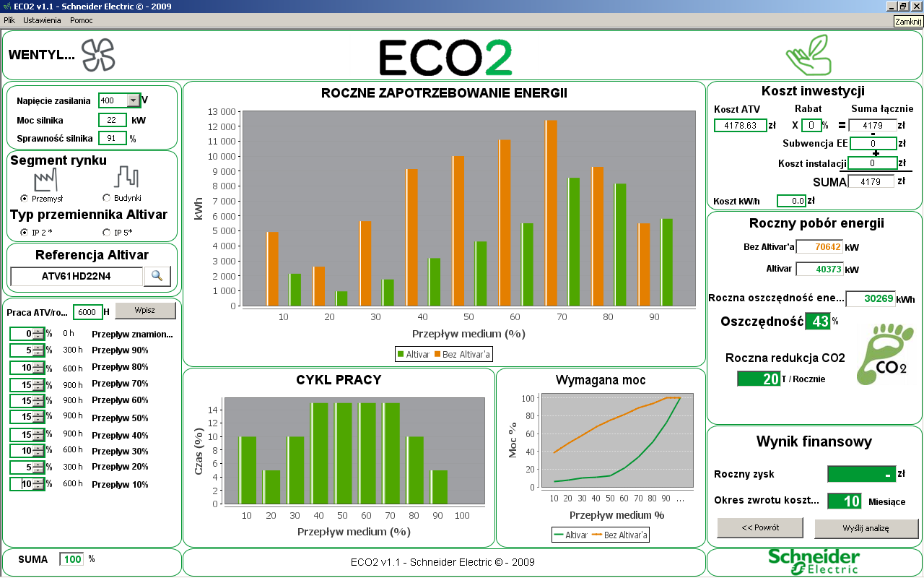
Task: Click the Koszt ATV input field
Action: tap(740, 125)
